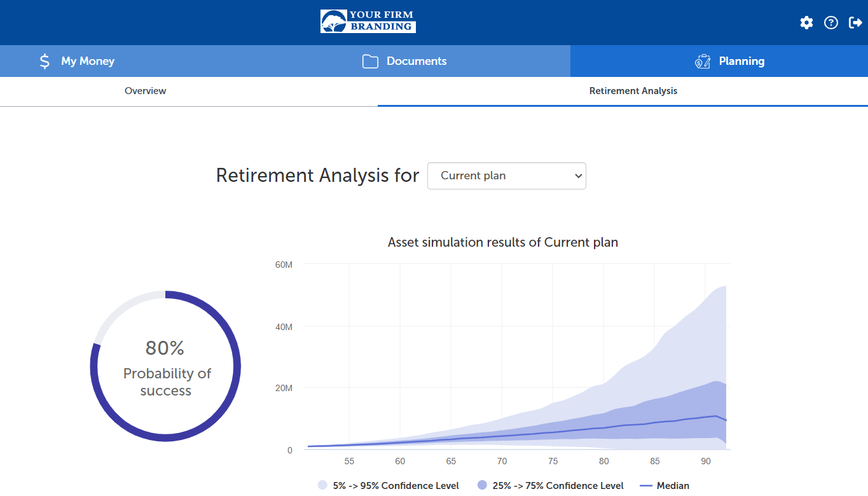Image resolution: width=868 pixels, height=496 pixels.
Task: Select the Retirement Analysis tab
Action: (x=633, y=91)
